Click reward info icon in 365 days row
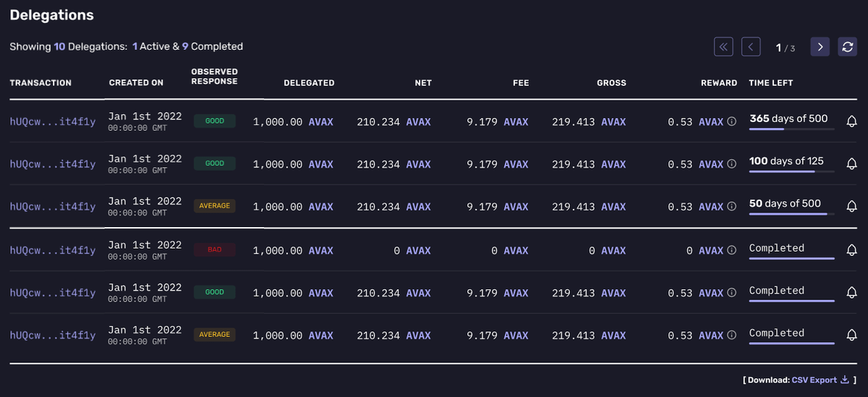Viewport: 868px width, 397px height. point(731,122)
